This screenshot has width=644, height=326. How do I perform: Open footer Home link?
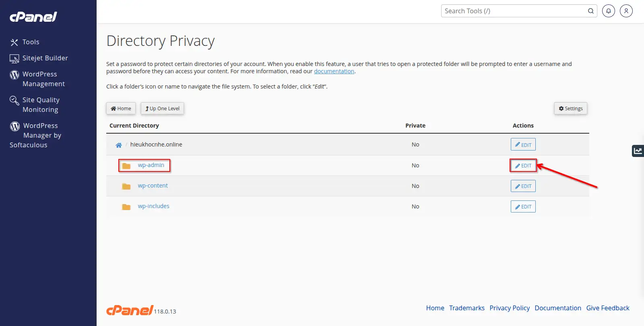click(435, 308)
